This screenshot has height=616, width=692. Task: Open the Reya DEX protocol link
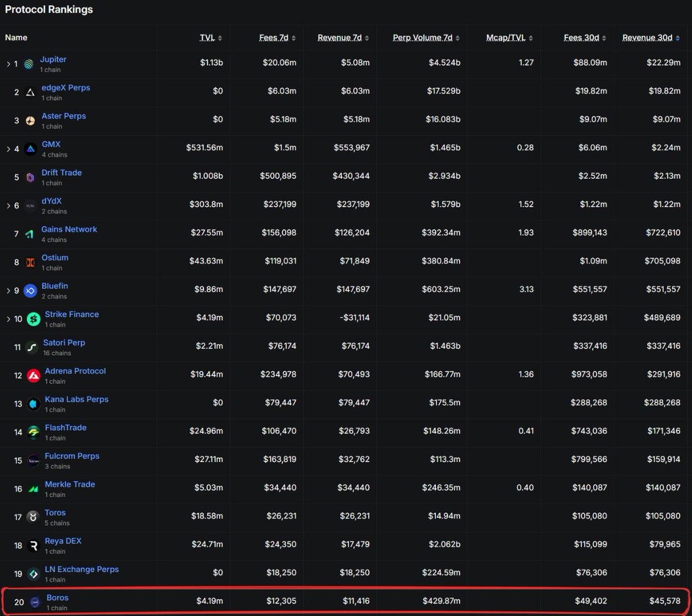point(63,540)
